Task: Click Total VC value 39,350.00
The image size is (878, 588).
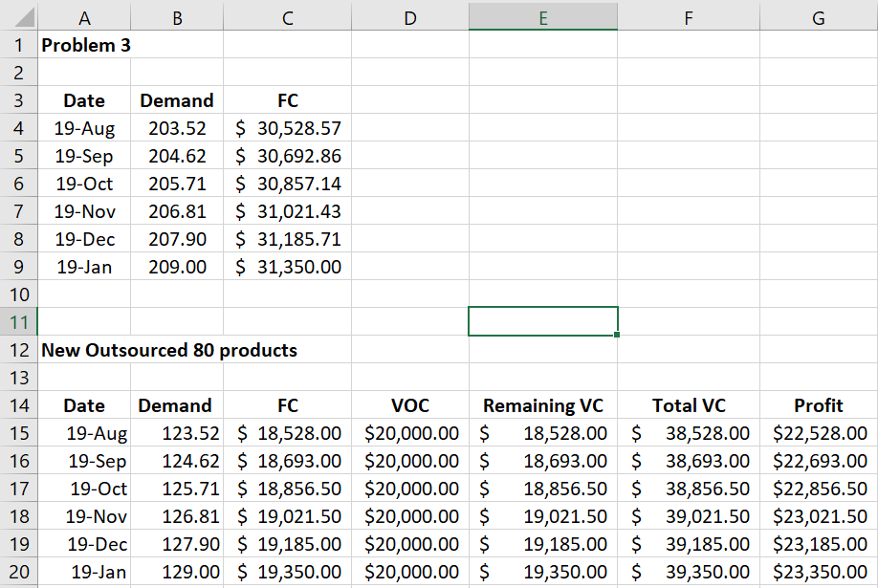Action: (x=689, y=571)
